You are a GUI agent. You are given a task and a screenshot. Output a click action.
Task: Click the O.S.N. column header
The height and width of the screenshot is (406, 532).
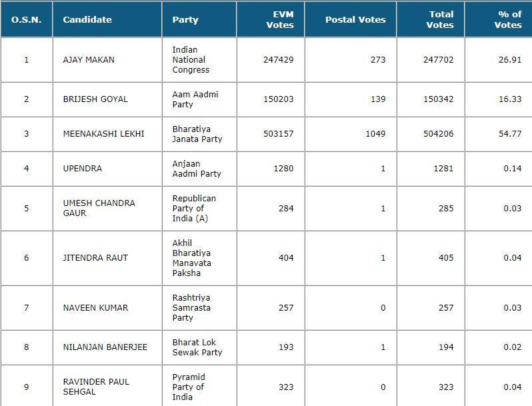point(27,19)
